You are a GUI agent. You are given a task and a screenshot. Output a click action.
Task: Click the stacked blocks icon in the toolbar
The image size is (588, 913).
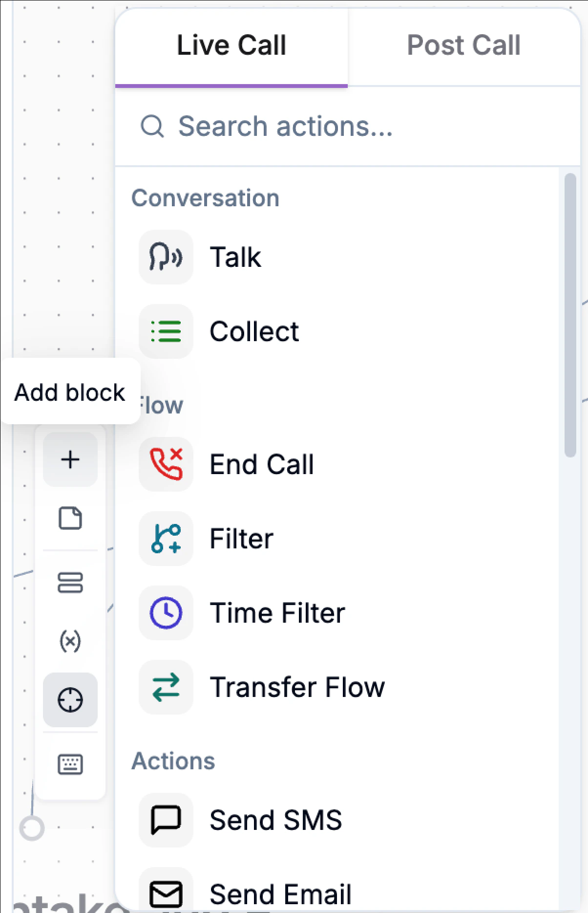[x=71, y=583]
